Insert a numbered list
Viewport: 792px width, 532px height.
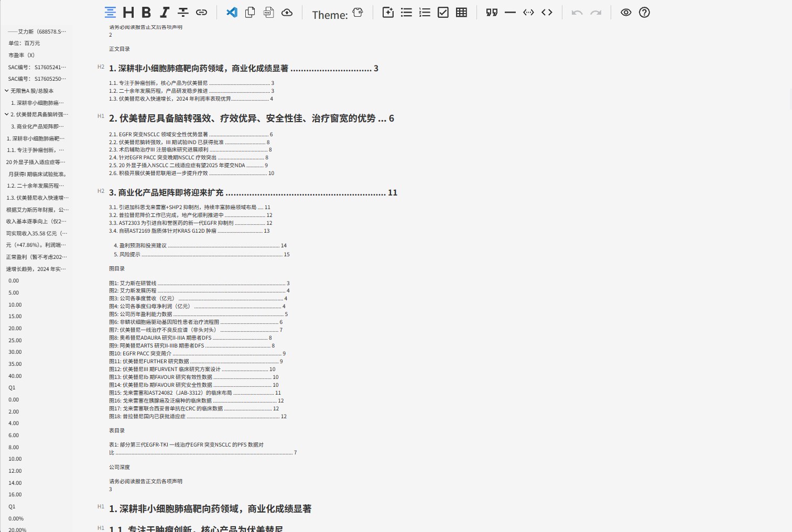[425, 12]
